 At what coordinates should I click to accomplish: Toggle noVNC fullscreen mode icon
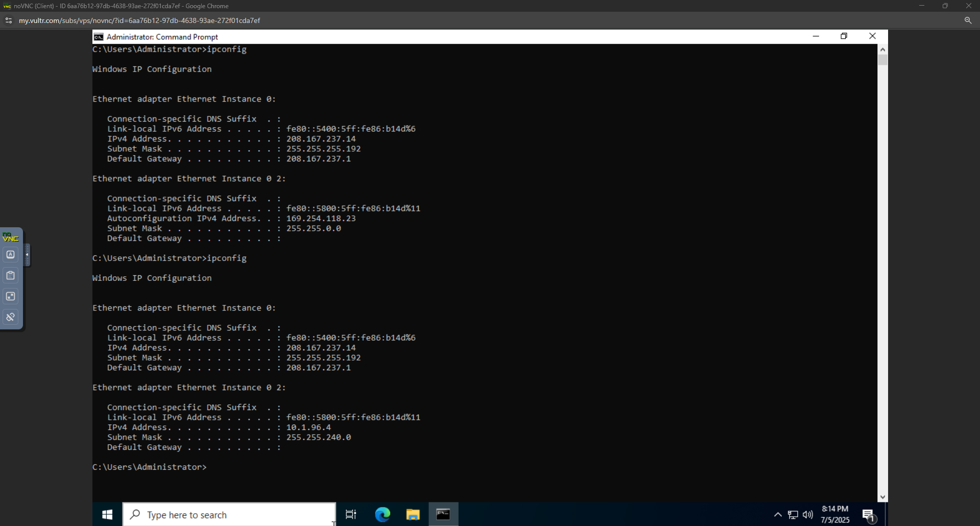10,296
